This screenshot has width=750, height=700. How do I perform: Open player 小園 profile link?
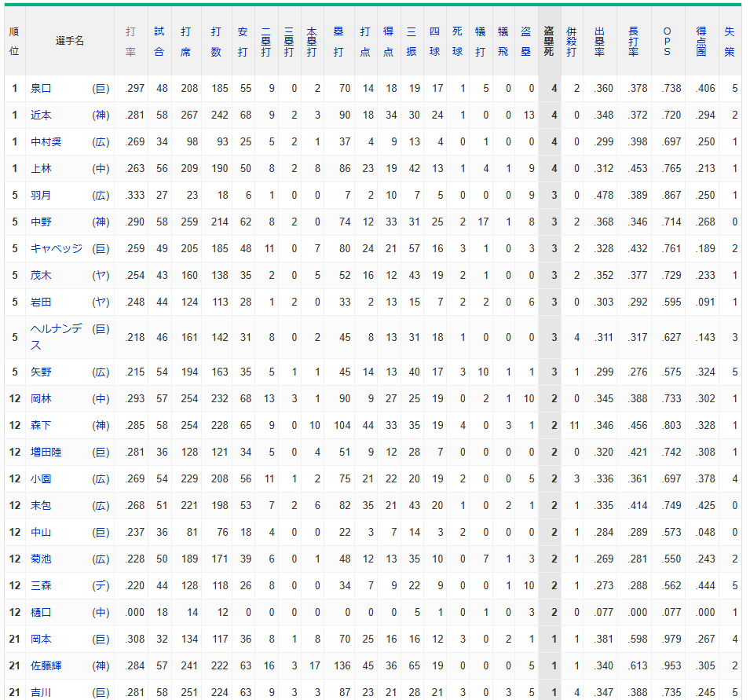41,479
